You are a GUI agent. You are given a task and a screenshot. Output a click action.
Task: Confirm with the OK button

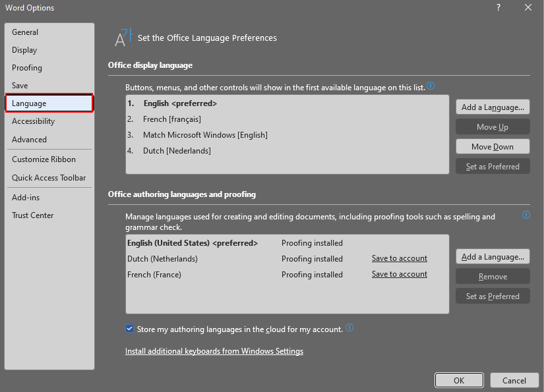tap(459, 380)
